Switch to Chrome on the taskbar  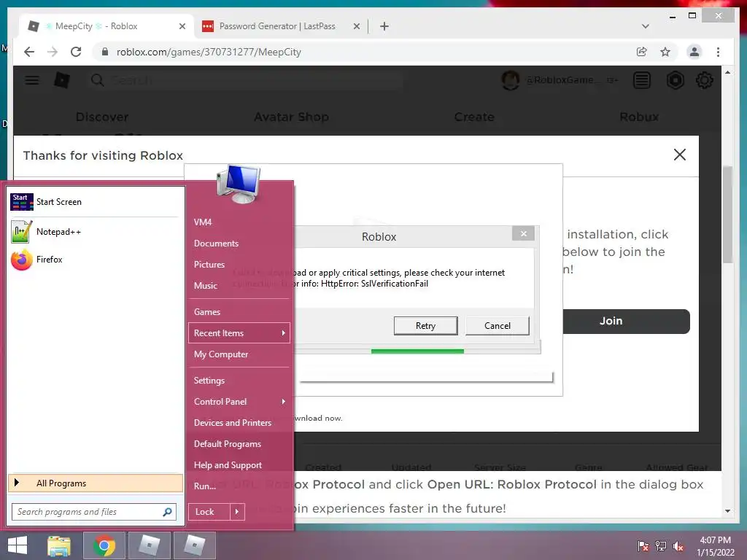pos(104,545)
